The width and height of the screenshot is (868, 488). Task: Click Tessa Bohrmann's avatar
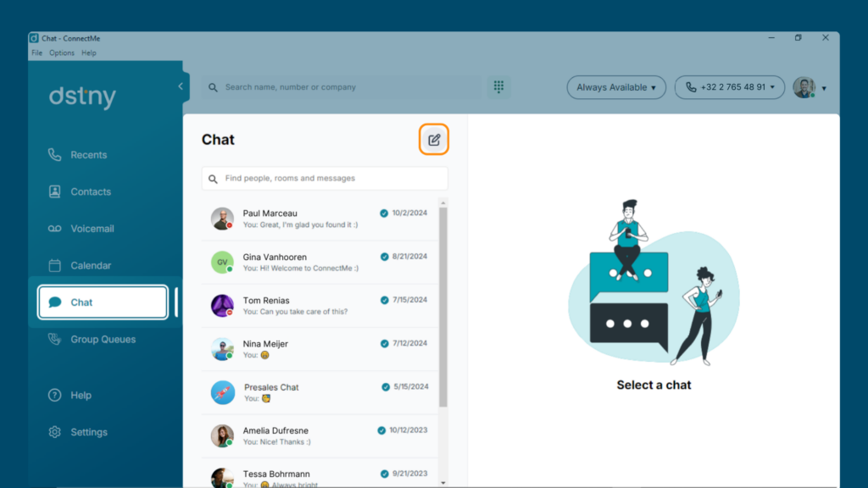coord(222,478)
